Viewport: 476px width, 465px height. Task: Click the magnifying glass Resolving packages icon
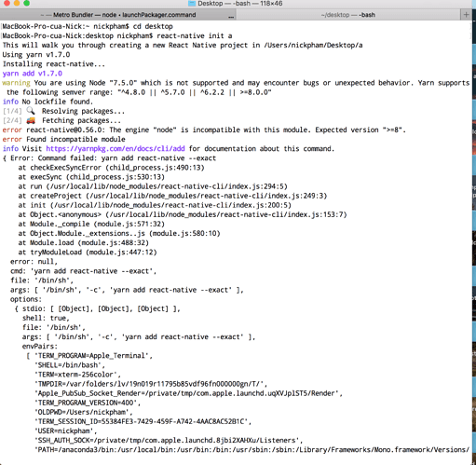click(x=31, y=111)
